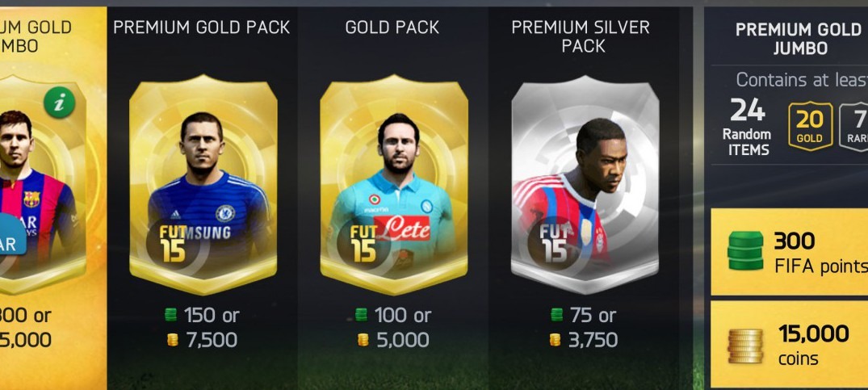Screen dimensions: 868x390
Task: Tap the 20 Gold badge in details panel
Action: coord(810,126)
